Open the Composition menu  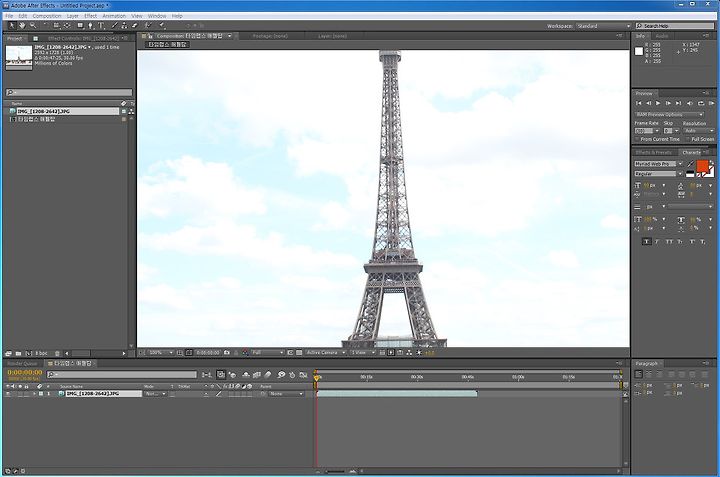click(x=46, y=16)
